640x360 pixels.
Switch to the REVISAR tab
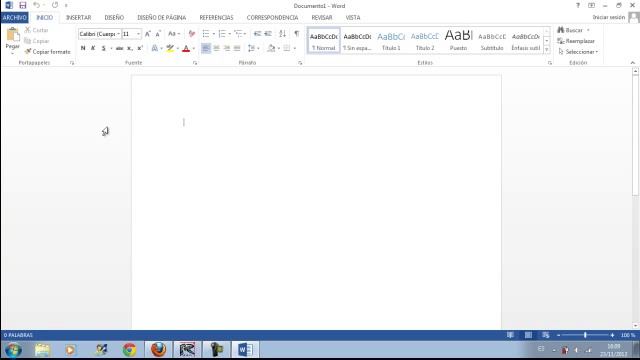tap(322, 18)
